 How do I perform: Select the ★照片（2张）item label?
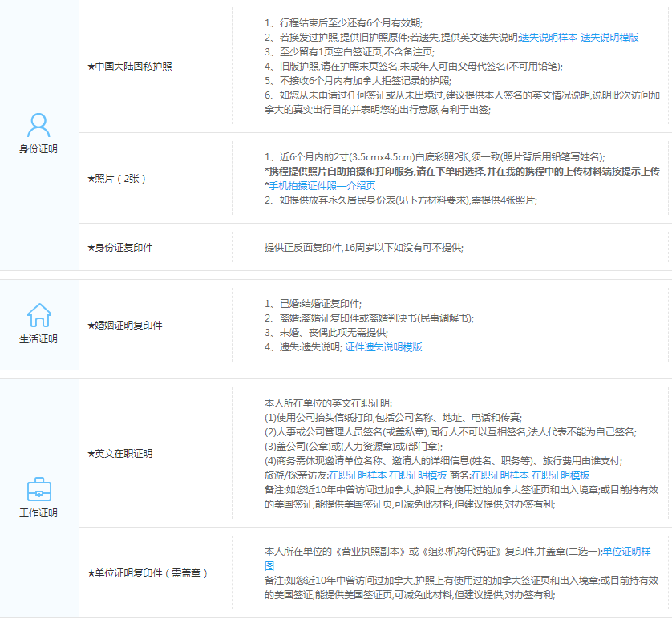coord(116,178)
